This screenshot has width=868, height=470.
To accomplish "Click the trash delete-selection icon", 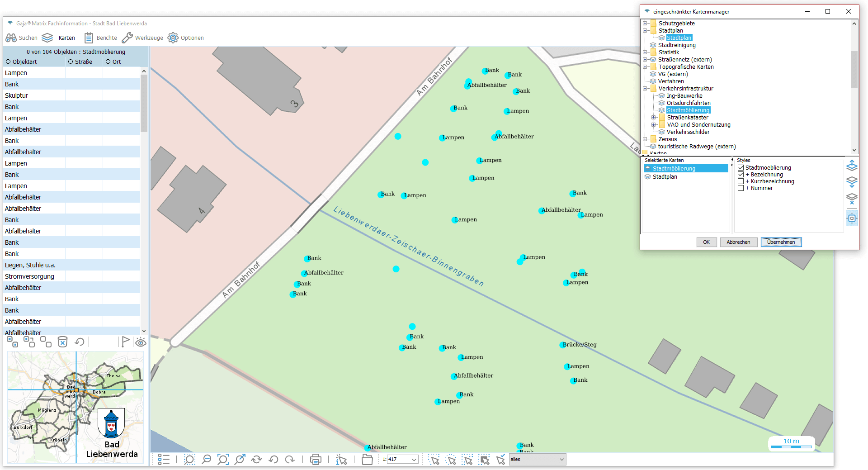I will 62,342.
